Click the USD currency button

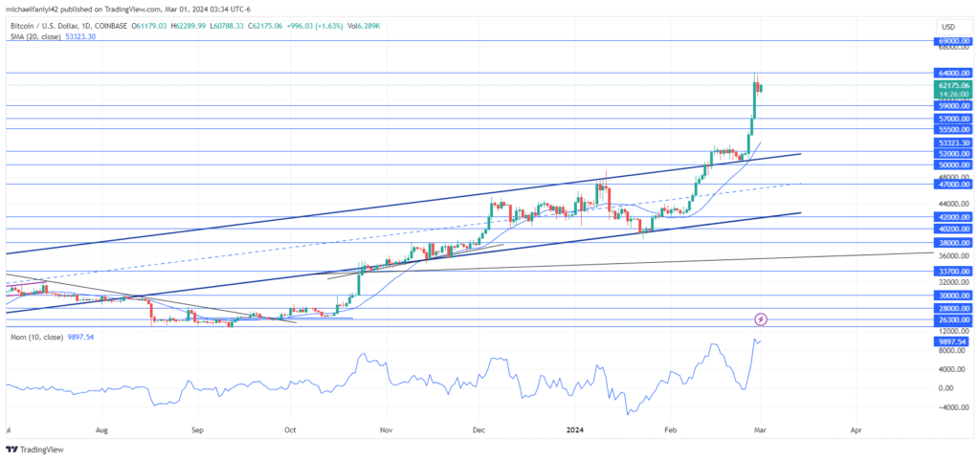954,26
